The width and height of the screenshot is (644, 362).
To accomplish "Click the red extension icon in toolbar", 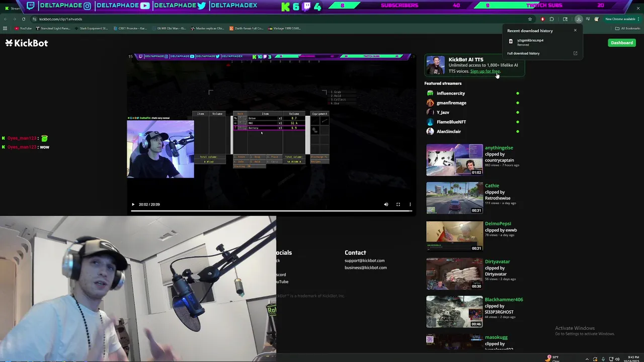I will (x=542, y=19).
